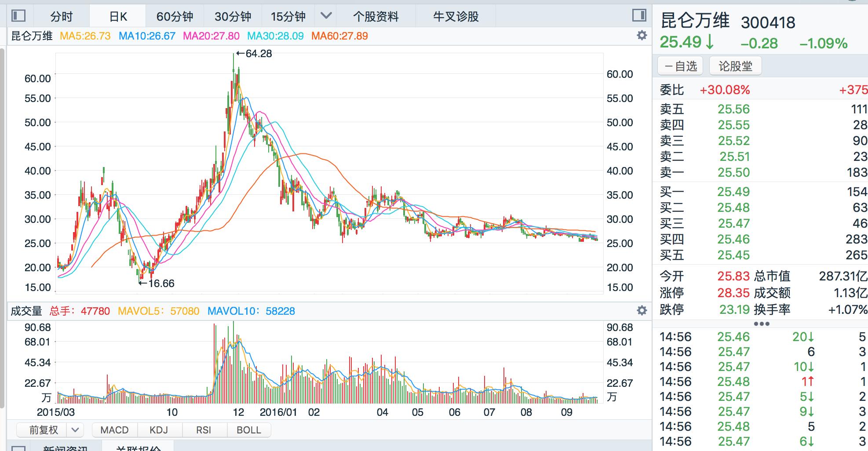Remove stock from watchlist via −自选
Screen dimensions: 868x451
pyautogui.click(x=680, y=65)
